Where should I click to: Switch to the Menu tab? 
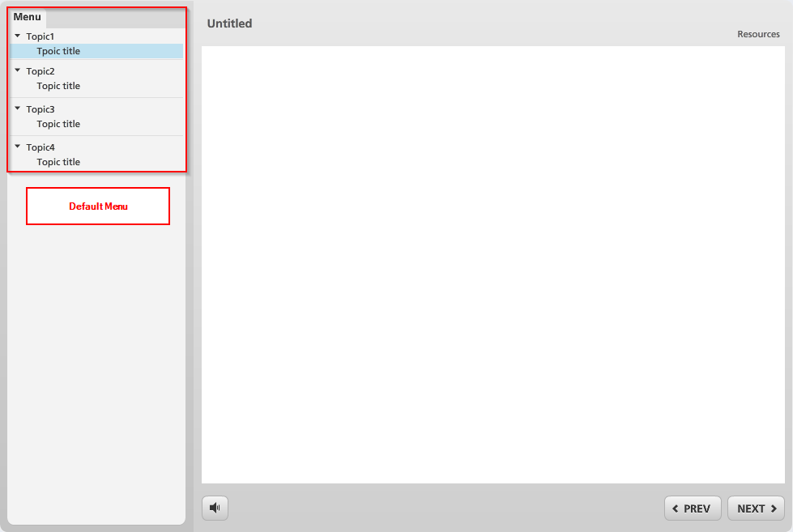pos(27,16)
